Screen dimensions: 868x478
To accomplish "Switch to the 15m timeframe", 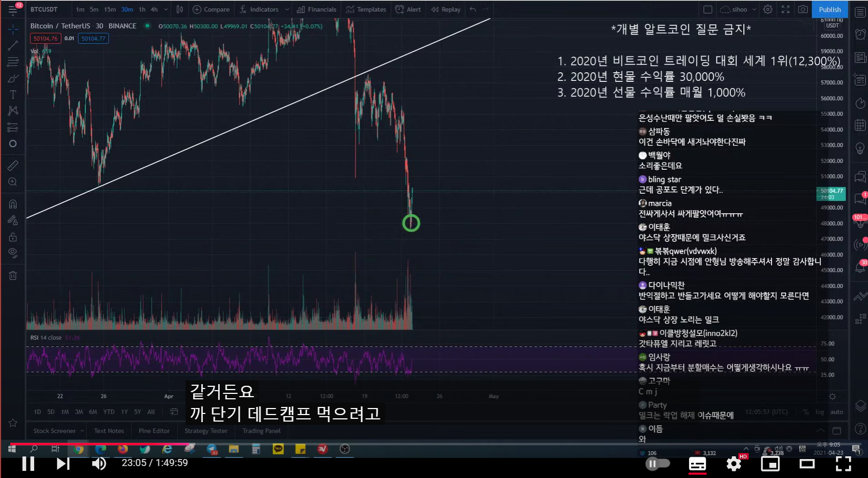I will [x=110, y=9].
